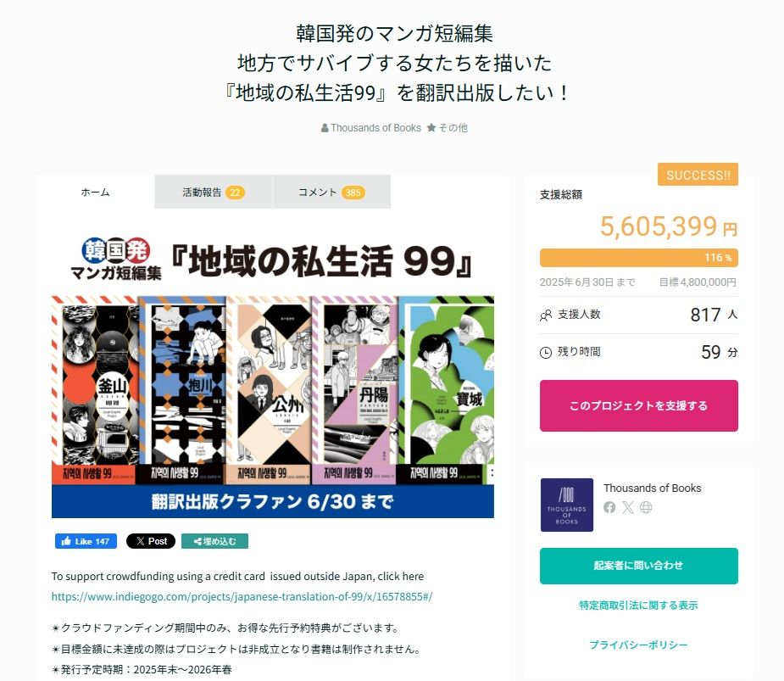
Task: Open the 活動報告 tab
Action: [214, 193]
